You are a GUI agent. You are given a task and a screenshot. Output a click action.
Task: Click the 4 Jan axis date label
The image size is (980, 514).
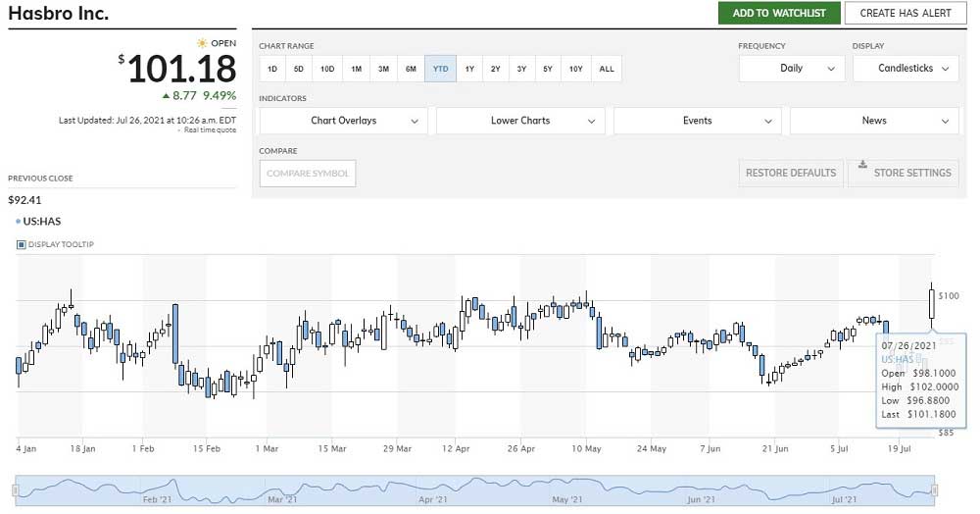coord(26,448)
